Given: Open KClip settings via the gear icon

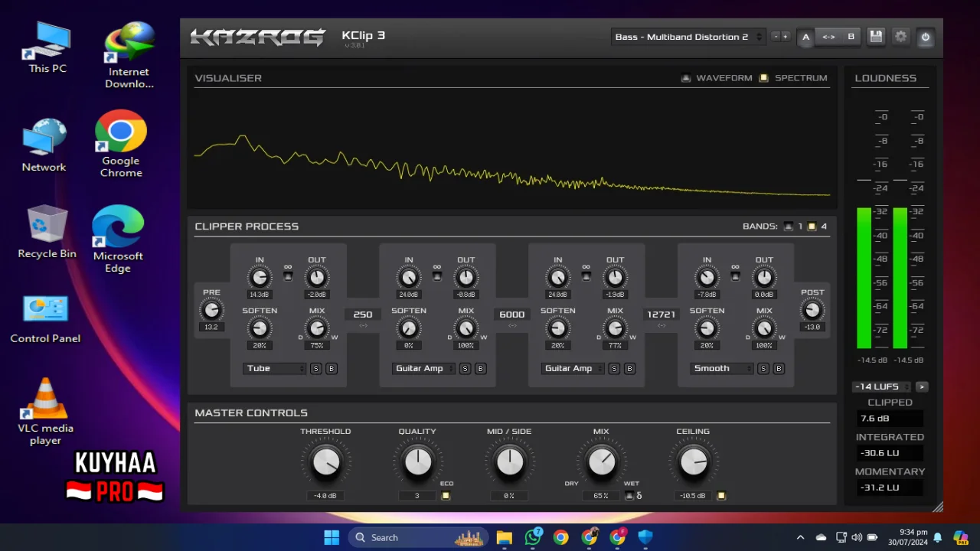Looking at the screenshot, I should coord(900,36).
